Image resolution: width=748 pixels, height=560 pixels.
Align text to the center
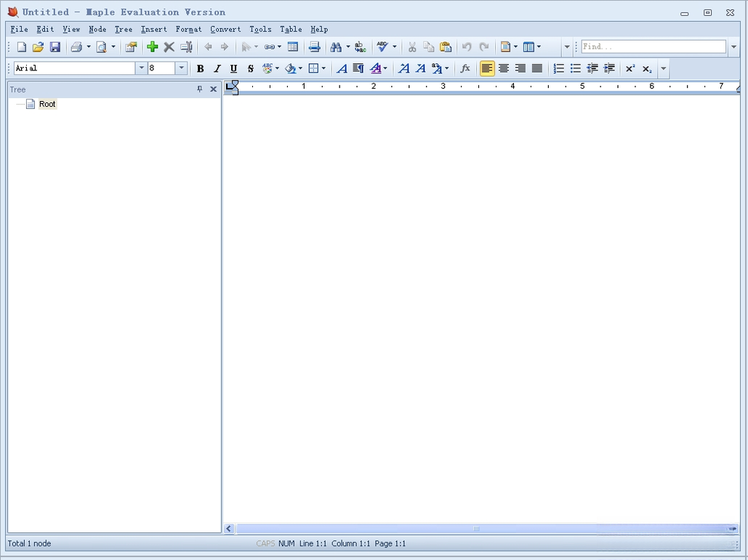[503, 68]
